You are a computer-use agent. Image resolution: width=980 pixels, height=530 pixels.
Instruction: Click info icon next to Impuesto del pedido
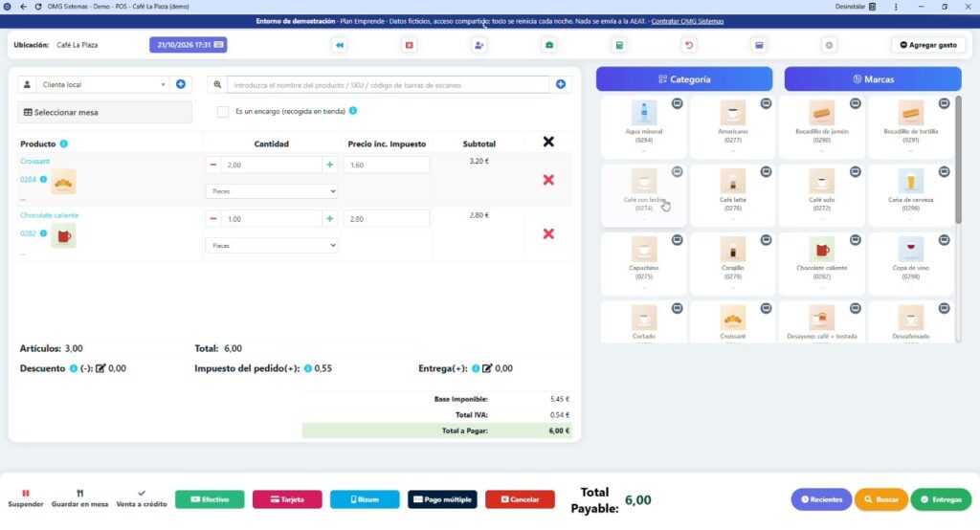tap(307, 368)
